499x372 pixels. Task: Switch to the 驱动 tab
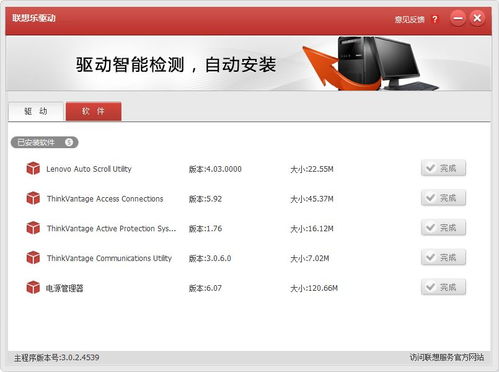pos(36,111)
